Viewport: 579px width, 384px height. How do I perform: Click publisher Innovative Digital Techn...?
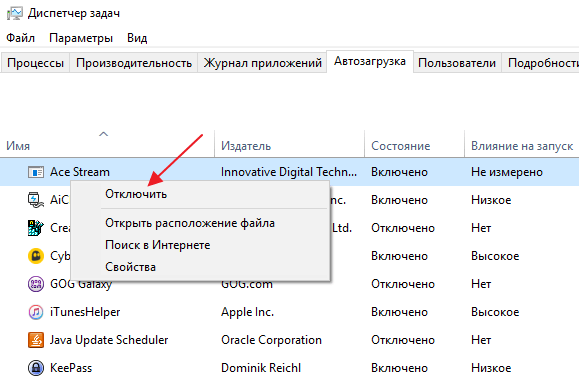pos(289,172)
